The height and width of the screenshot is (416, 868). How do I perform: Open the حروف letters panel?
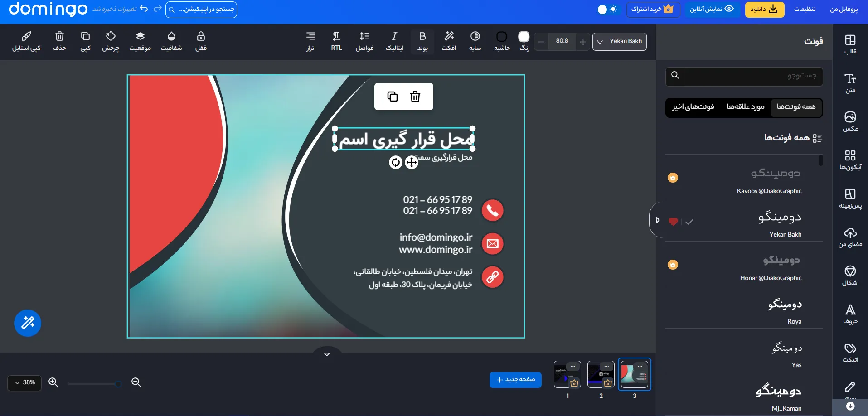click(850, 314)
